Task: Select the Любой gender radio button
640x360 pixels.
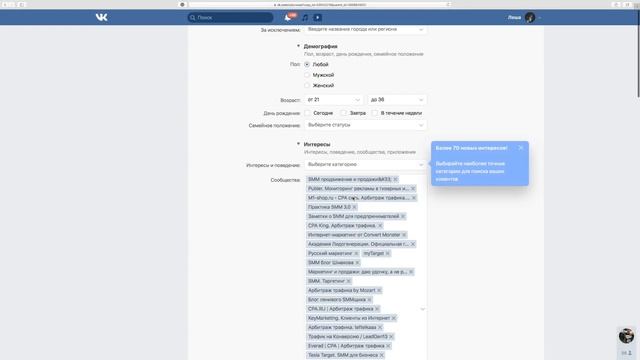Action: coord(307,64)
